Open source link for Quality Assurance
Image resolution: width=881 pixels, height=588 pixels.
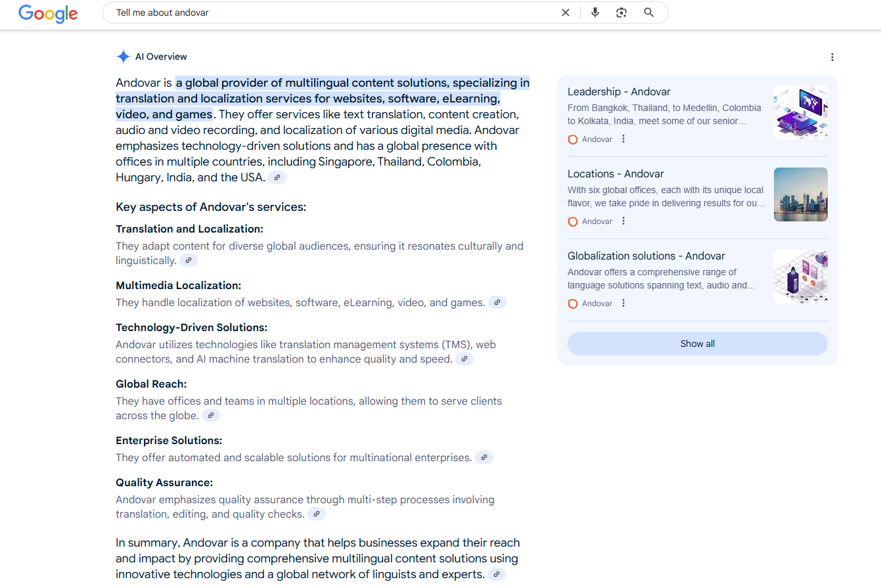pyautogui.click(x=317, y=514)
